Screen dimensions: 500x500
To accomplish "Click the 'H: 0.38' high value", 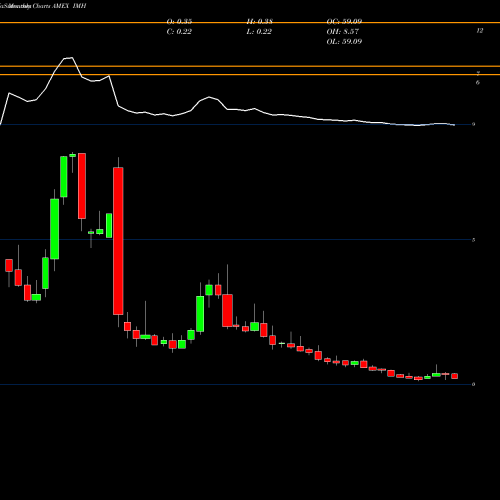I will point(260,22).
